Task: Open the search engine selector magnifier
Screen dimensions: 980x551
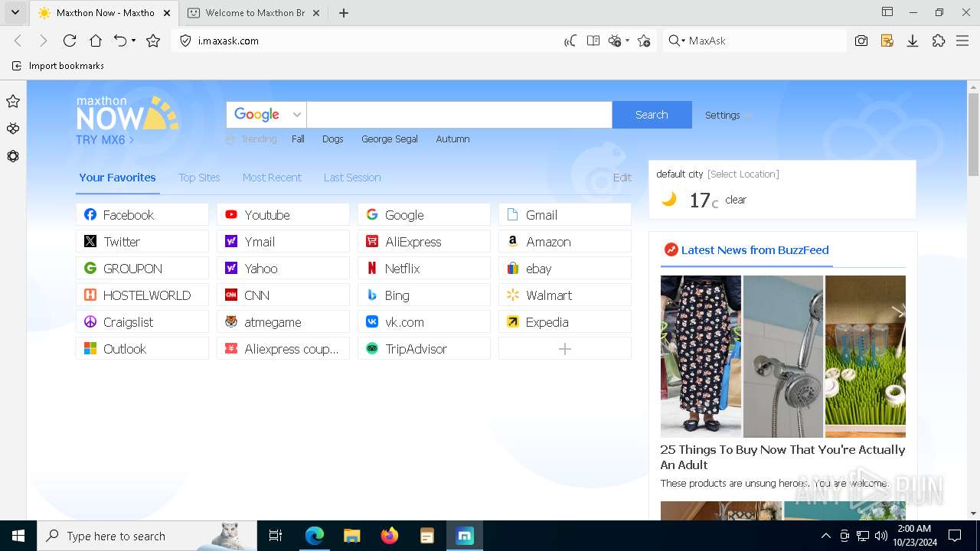Action: (x=676, y=41)
